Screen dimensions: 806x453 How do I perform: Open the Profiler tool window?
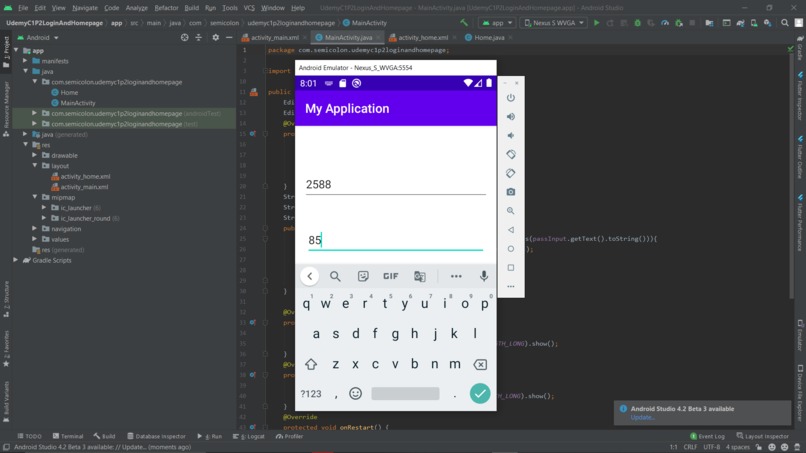pyautogui.click(x=289, y=436)
